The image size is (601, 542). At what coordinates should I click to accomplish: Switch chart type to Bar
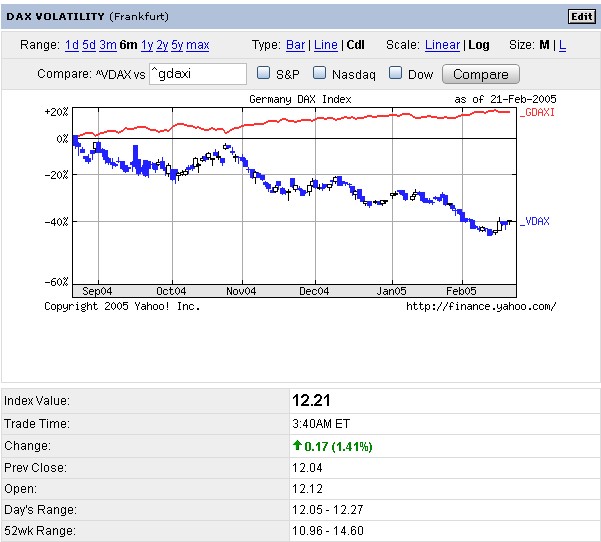[296, 45]
